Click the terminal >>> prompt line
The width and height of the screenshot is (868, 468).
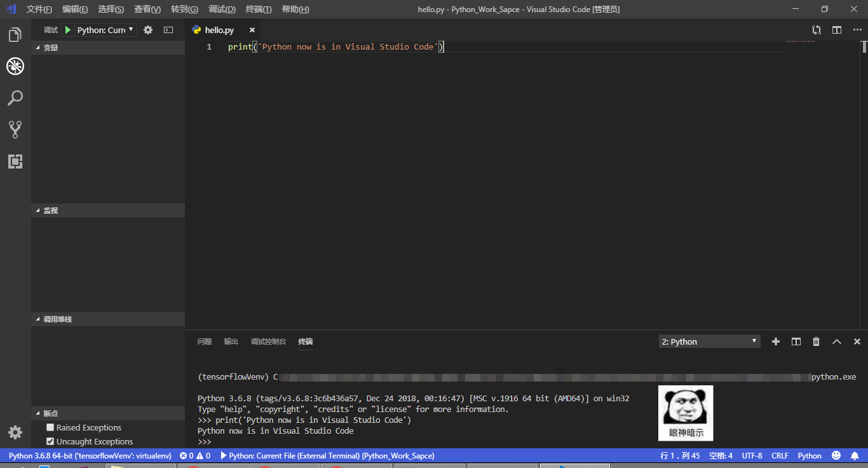(204, 441)
